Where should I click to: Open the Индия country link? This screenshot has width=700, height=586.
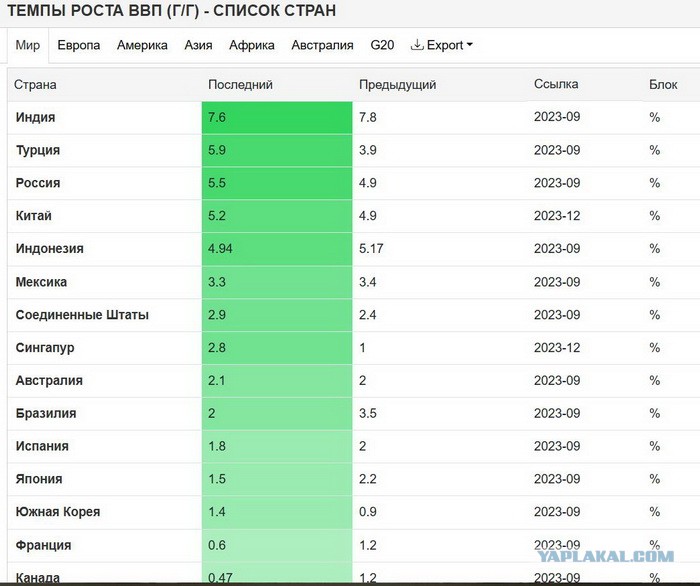click(35, 117)
